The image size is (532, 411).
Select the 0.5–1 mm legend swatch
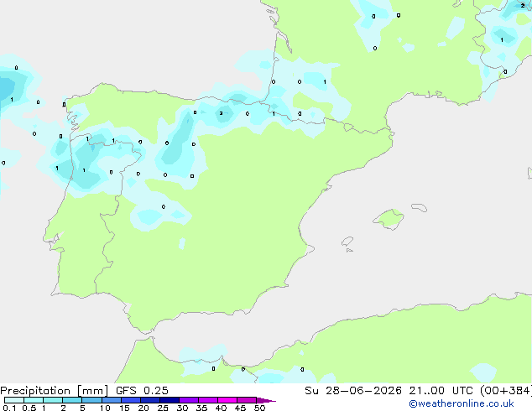34,400
